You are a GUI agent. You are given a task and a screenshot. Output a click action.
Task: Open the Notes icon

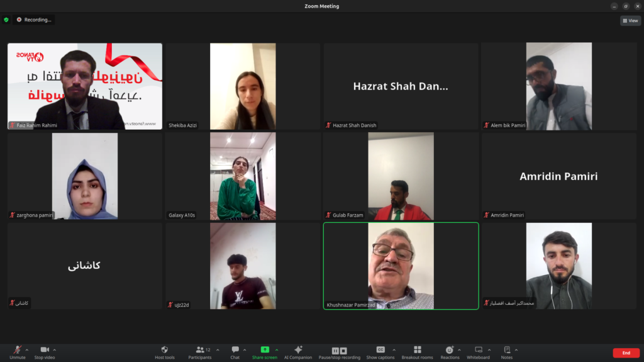coord(507,349)
